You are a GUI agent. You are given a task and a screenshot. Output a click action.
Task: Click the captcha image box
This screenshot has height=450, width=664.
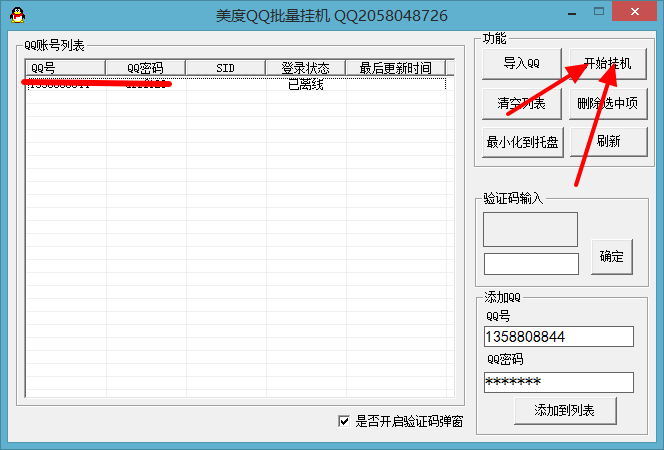pos(530,229)
